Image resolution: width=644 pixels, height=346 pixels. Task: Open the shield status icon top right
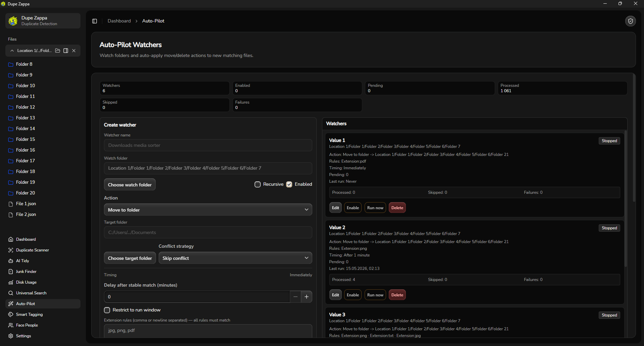tap(631, 21)
